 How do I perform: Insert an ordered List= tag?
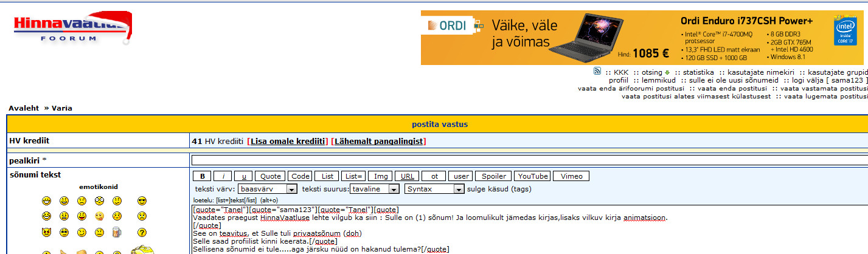[353, 176]
